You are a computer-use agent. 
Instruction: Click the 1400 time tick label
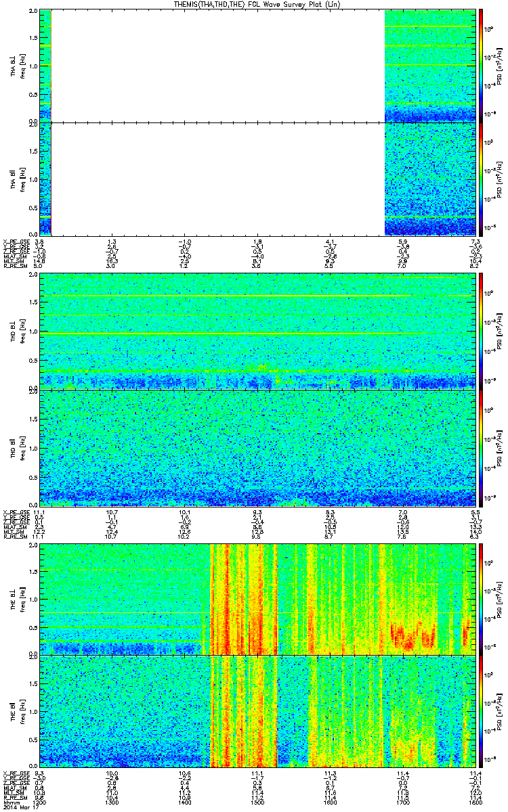click(x=185, y=803)
